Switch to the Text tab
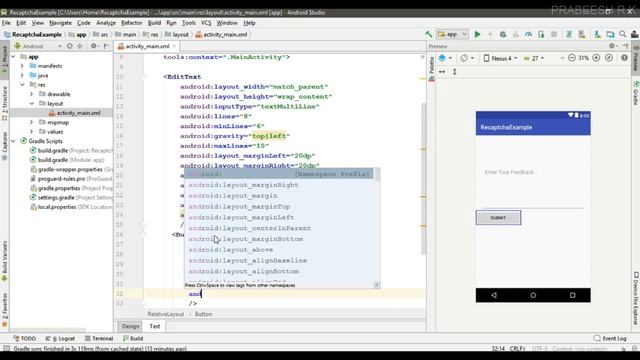640x360 pixels. point(155,326)
